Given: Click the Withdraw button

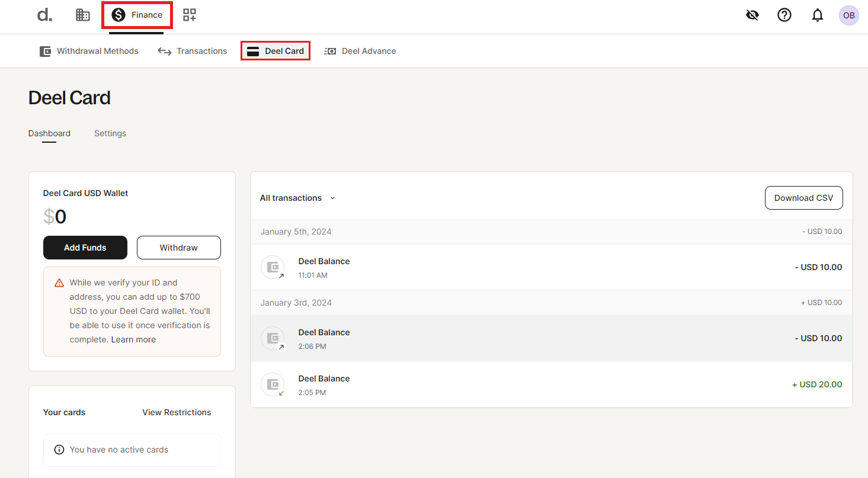Looking at the screenshot, I should click(179, 248).
